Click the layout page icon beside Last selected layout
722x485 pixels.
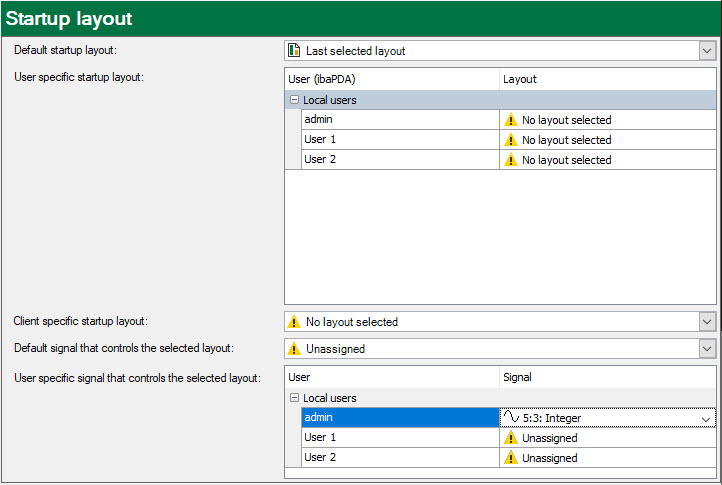pyautogui.click(x=294, y=50)
